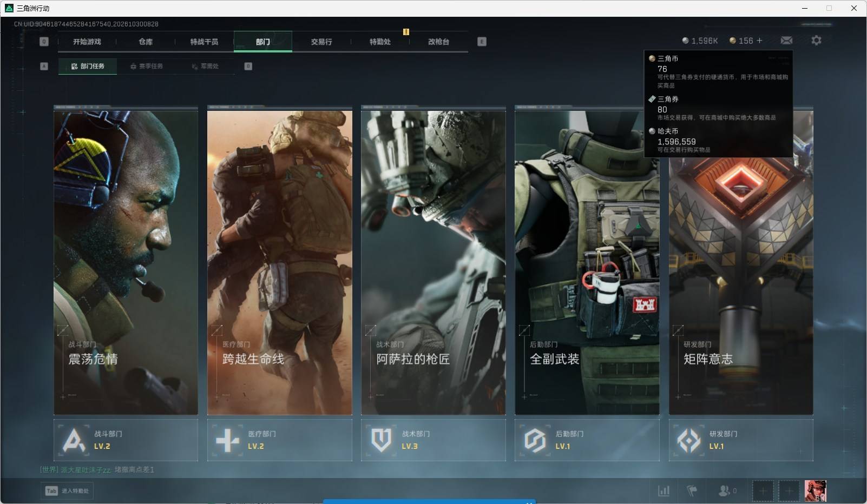Click the A key hint icon

44,66
